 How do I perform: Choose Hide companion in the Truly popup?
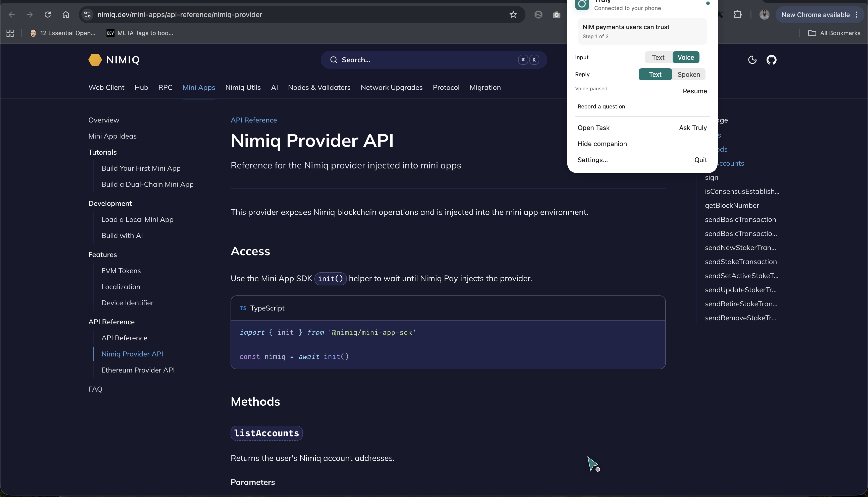click(x=602, y=144)
